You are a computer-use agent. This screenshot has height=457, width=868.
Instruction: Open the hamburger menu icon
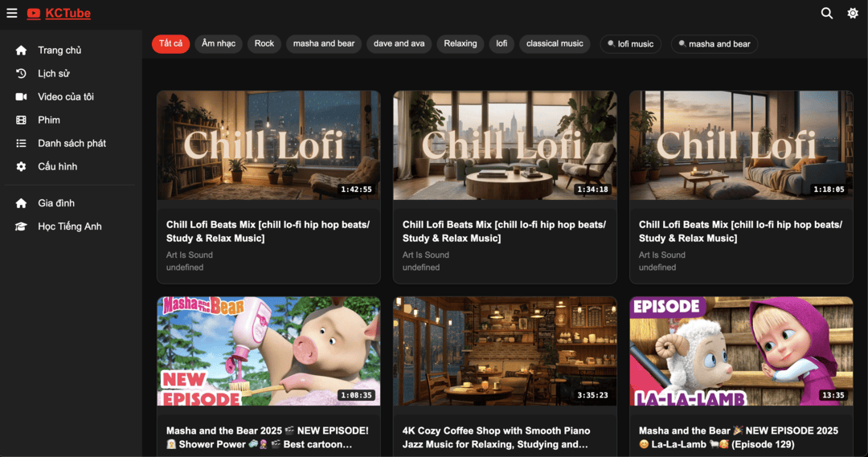pyautogui.click(x=11, y=13)
